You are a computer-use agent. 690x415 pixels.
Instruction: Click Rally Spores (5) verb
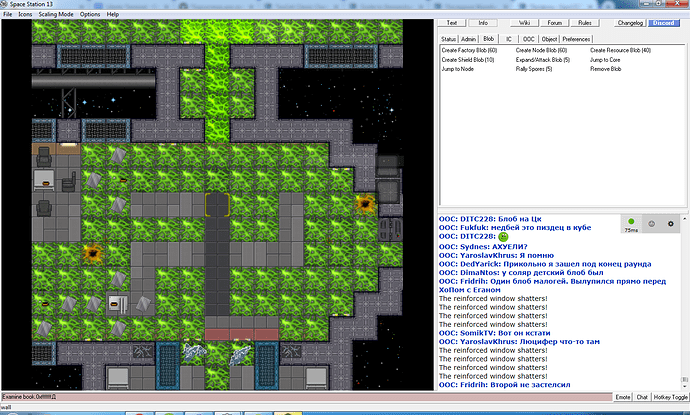534,69
